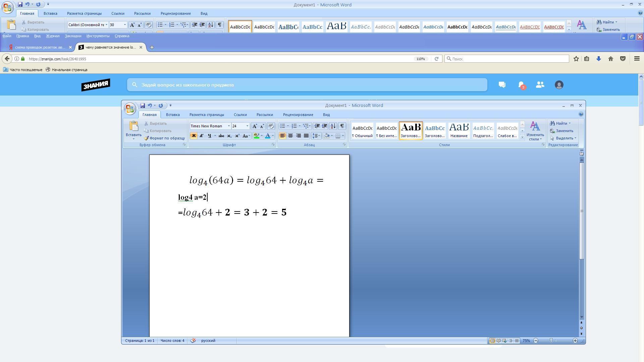Image resolution: width=644 pixels, height=362 pixels.
Task: Toggle strikethrough (abc) formatting
Action: (x=221, y=136)
